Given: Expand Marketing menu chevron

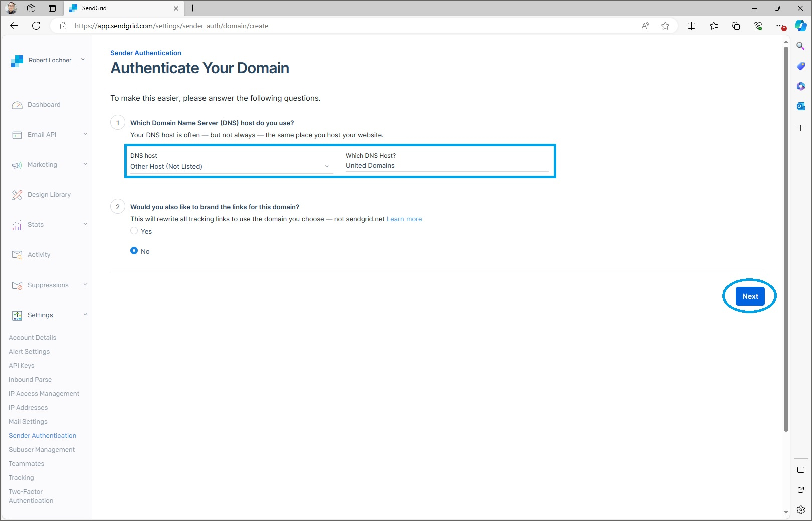Looking at the screenshot, I should pos(85,164).
